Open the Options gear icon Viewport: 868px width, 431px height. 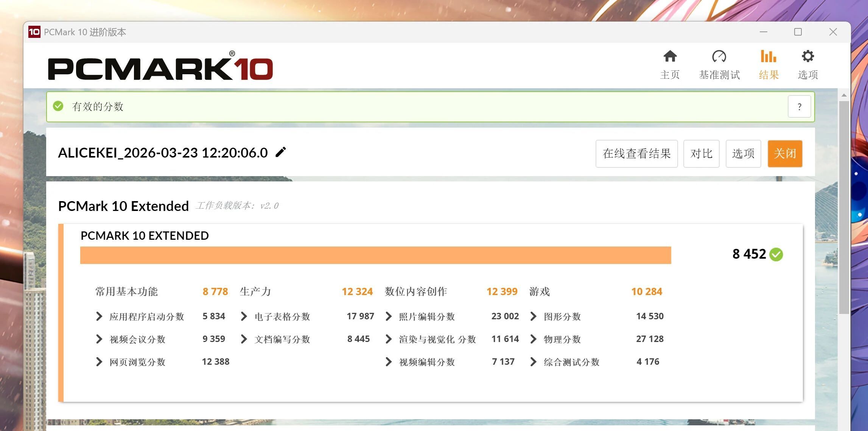point(807,56)
